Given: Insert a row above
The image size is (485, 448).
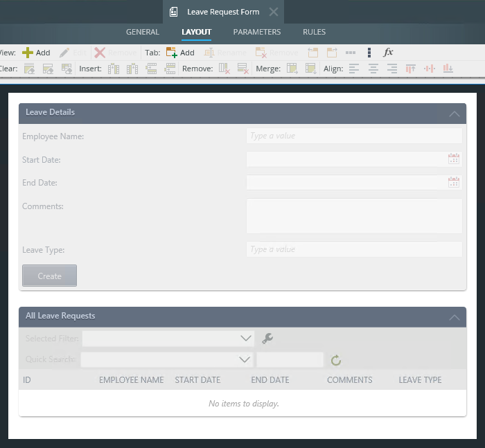Looking at the screenshot, I should pyautogui.click(x=151, y=69).
